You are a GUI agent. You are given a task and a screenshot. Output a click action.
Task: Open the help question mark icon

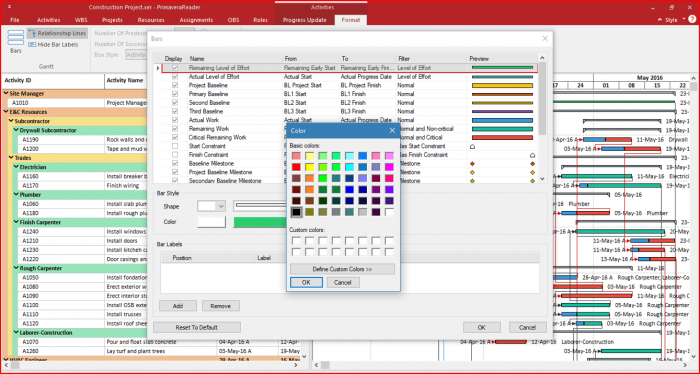tap(692, 19)
